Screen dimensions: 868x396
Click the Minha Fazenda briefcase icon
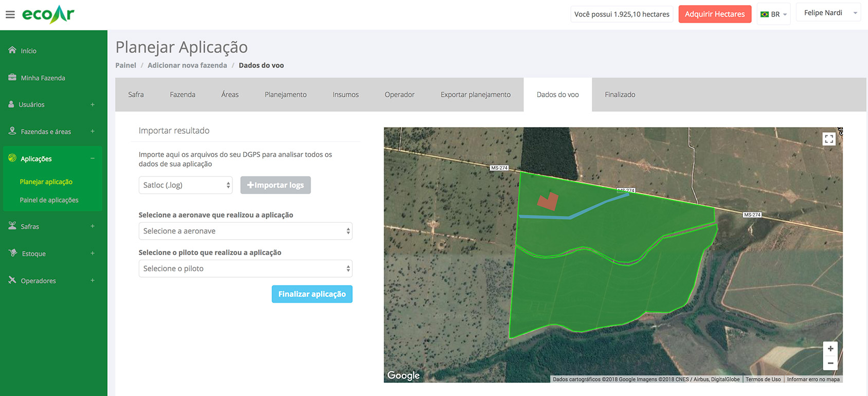point(12,78)
